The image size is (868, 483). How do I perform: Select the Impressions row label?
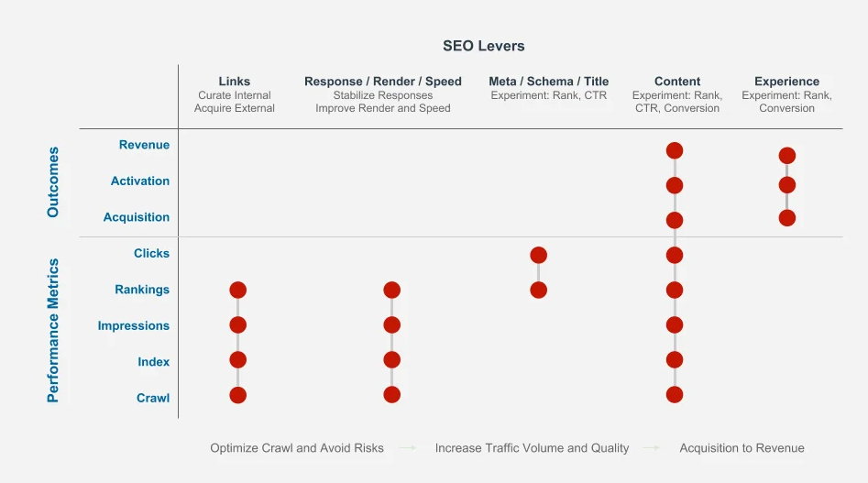point(134,325)
